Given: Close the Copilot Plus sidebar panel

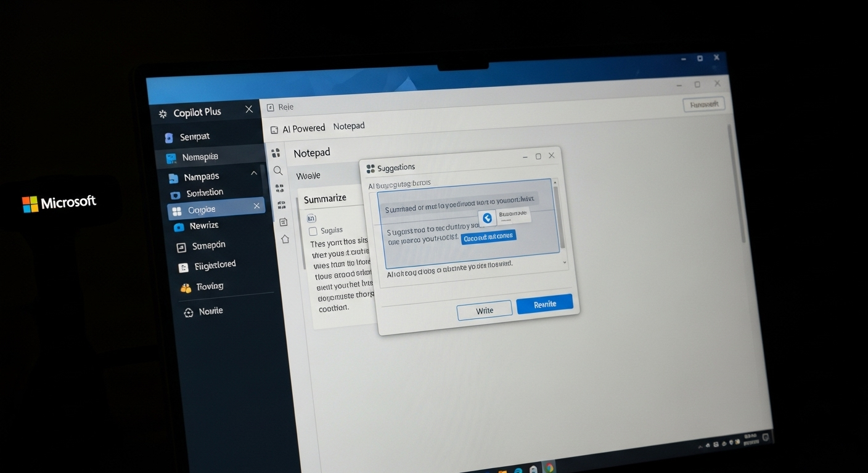Looking at the screenshot, I should pos(249,109).
